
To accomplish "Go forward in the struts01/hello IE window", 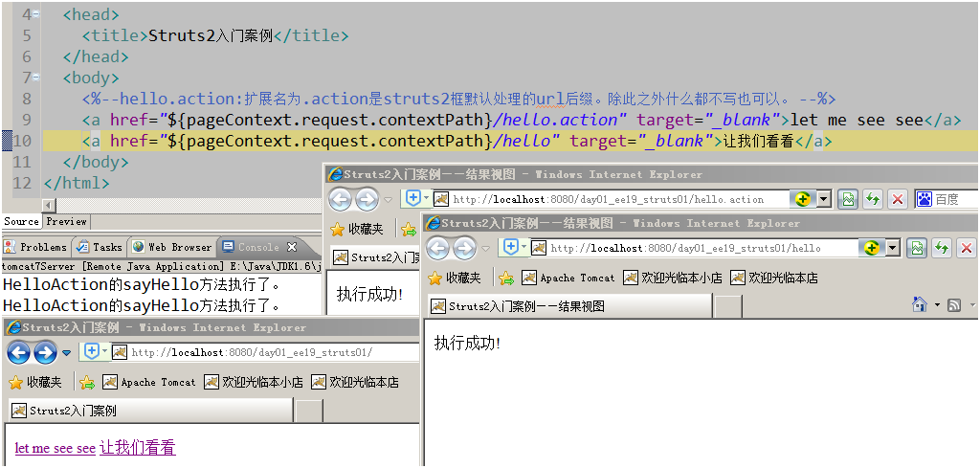I will pos(464,248).
